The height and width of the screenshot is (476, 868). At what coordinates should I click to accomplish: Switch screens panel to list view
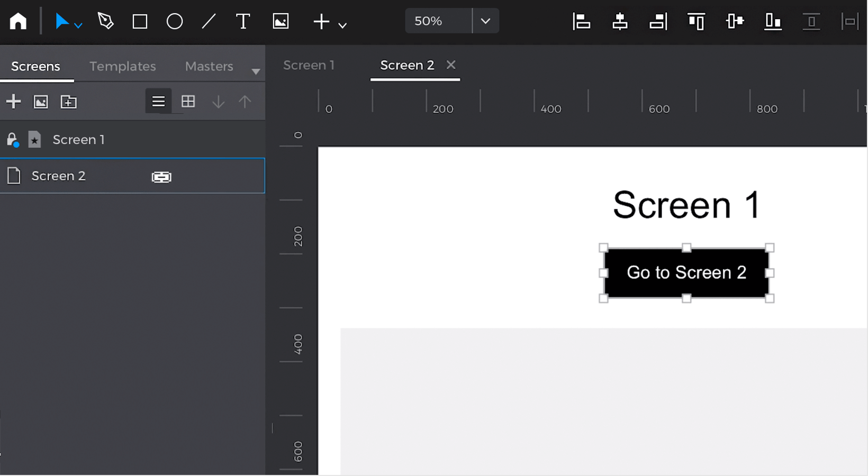(x=158, y=101)
